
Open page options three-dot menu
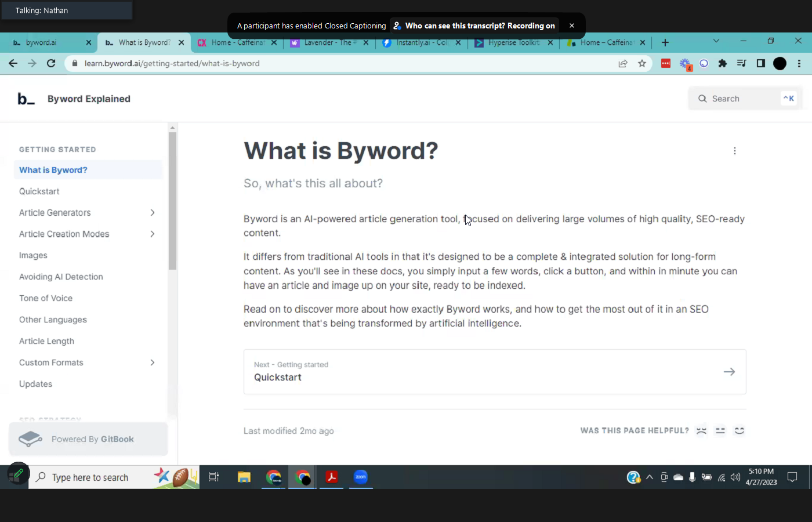734,151
